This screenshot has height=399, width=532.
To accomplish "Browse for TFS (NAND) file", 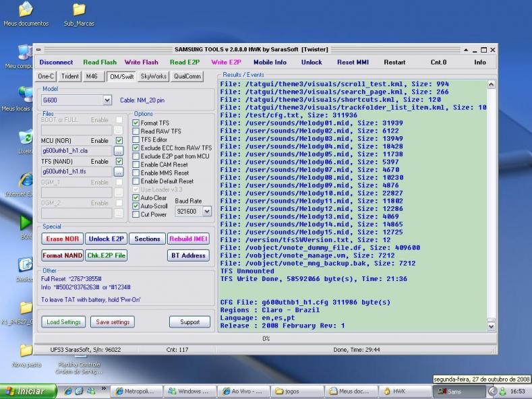I will coord(119,172).
